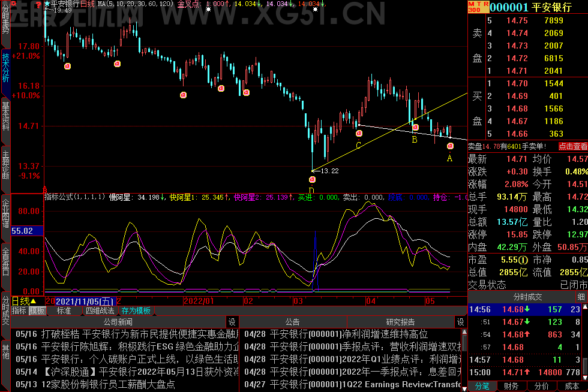
Task: Click the 公司新闻 header
Action: pyautogui.click(x=118, y=322)
